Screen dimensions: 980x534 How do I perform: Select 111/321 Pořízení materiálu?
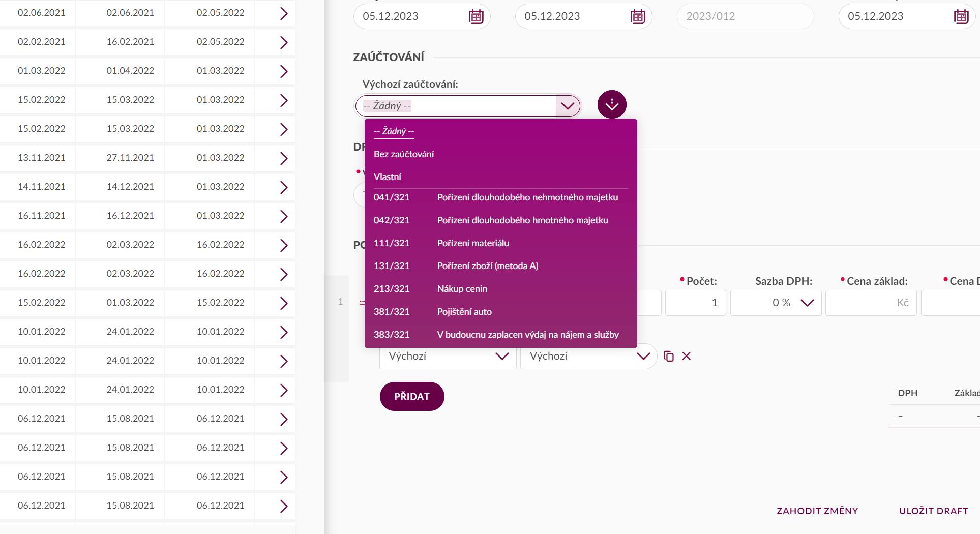point(501,243)
